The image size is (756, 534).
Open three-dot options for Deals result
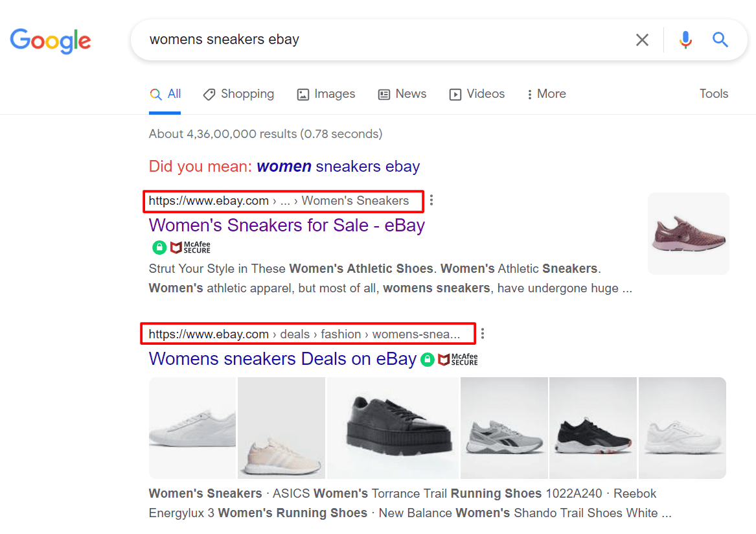(x=483, y=334)
